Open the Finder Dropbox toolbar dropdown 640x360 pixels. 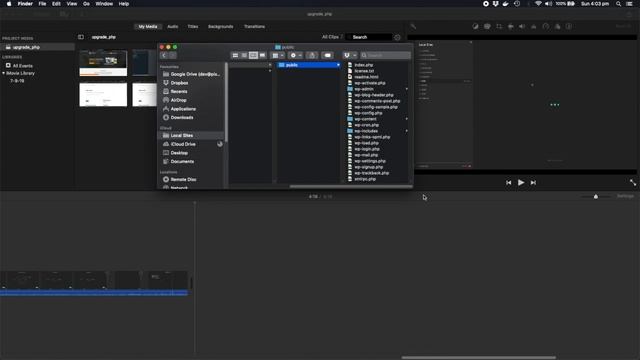[x=349, y=55]
